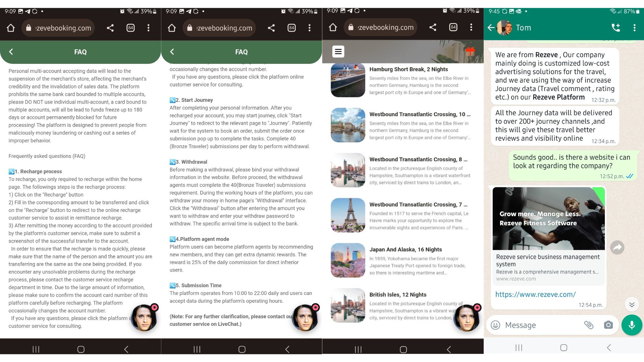Tap the 'Sounds good' sent message bubble
The height and width of the screenshot is (362, 644).
click(573, 165)
